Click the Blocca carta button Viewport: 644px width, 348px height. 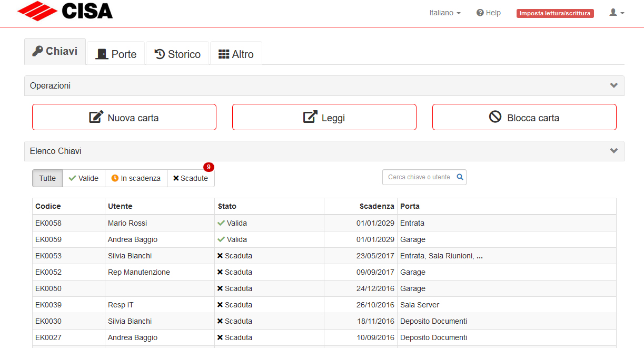(x=524, y=117)
